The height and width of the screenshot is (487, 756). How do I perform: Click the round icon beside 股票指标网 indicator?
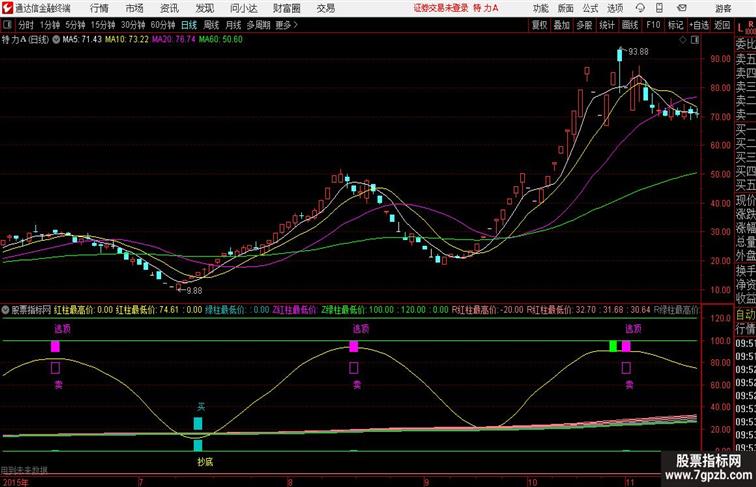5,310
